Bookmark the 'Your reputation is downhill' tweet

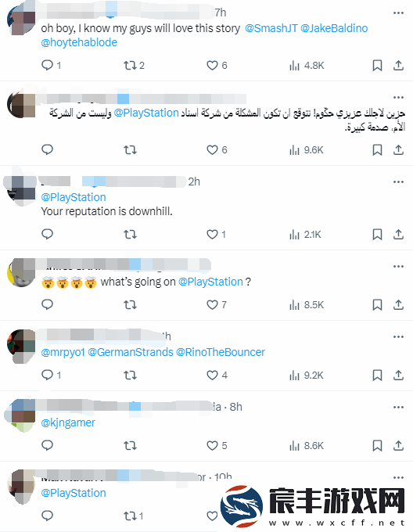tap(377, 235)
